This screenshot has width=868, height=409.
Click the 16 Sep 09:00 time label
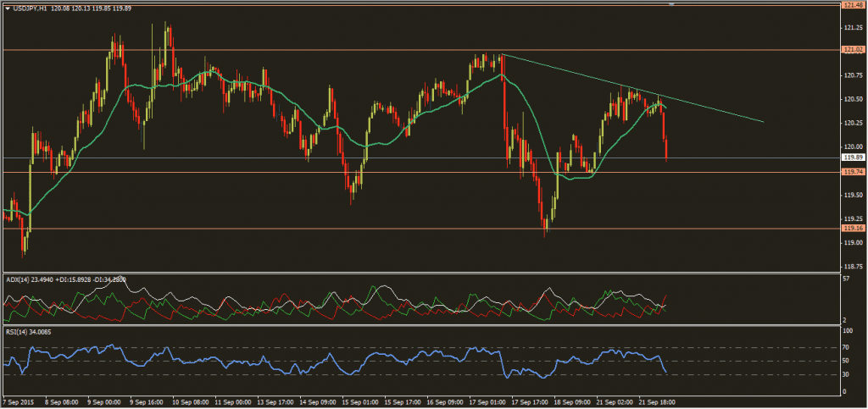[x=447, y=402]
